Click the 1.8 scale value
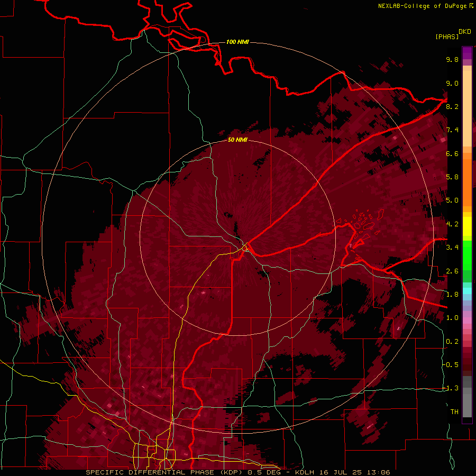 click(x=452, y=295)
